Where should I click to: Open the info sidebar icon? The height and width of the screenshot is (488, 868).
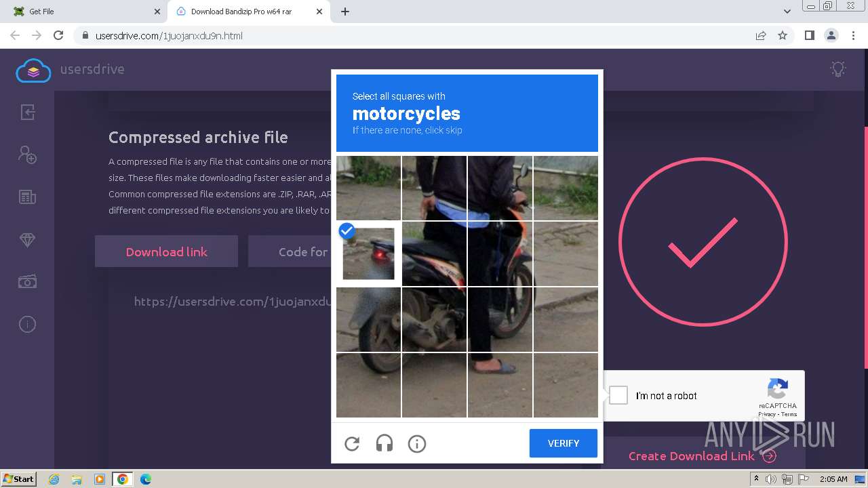coord(27,325)
